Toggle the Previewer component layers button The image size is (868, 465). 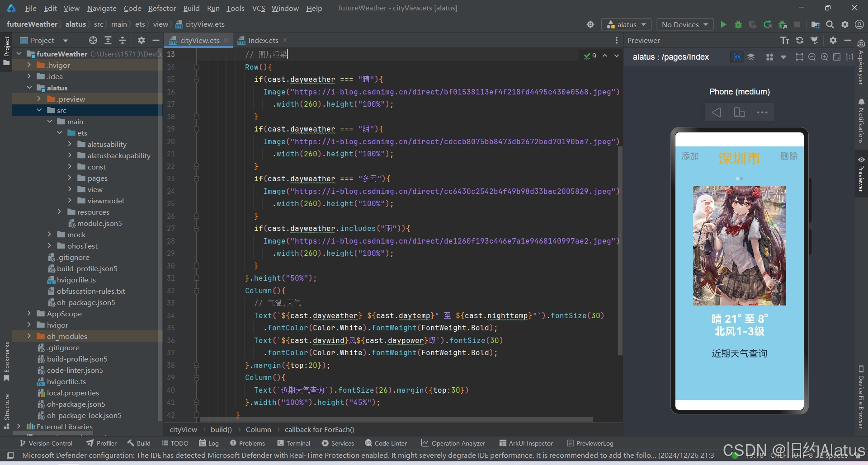point(751,57)
